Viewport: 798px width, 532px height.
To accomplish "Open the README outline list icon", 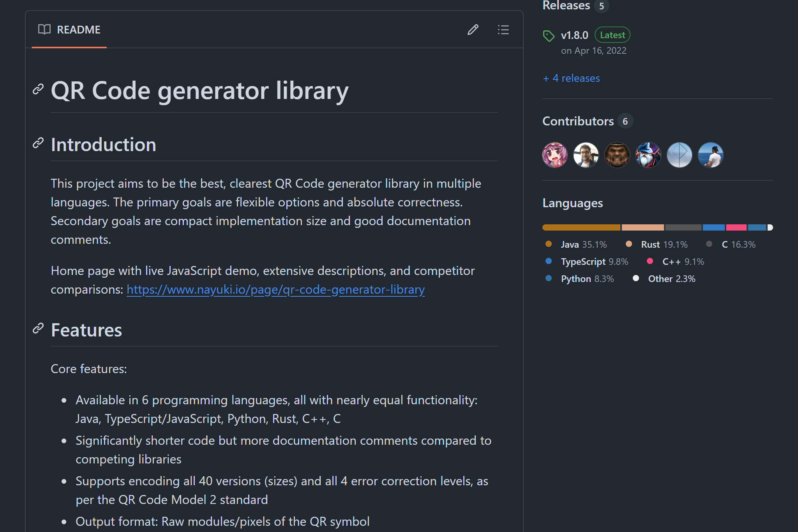I will [x=503, y=30].
